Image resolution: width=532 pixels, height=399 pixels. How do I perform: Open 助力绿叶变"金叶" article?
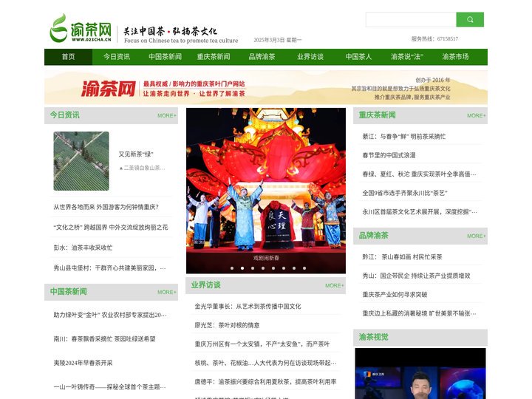point(110,316)
